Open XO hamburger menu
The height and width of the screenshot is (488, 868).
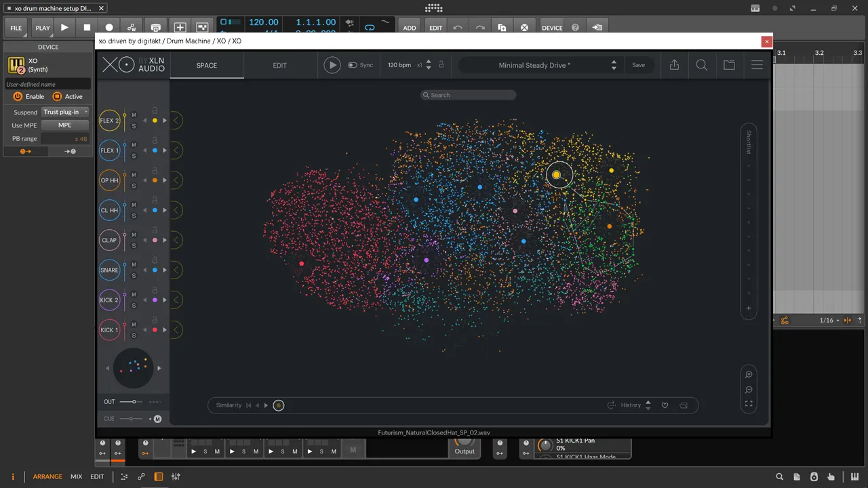[x=757, y=65]
